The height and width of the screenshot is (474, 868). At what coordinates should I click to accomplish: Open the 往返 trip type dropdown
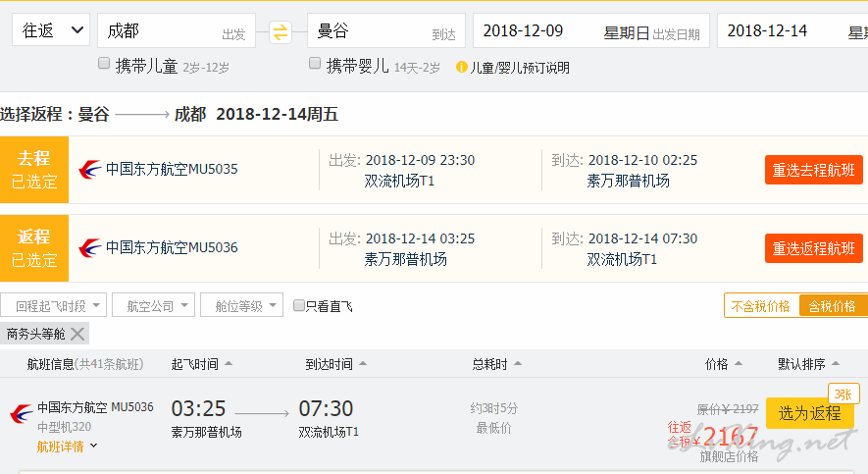pos(53,30)
